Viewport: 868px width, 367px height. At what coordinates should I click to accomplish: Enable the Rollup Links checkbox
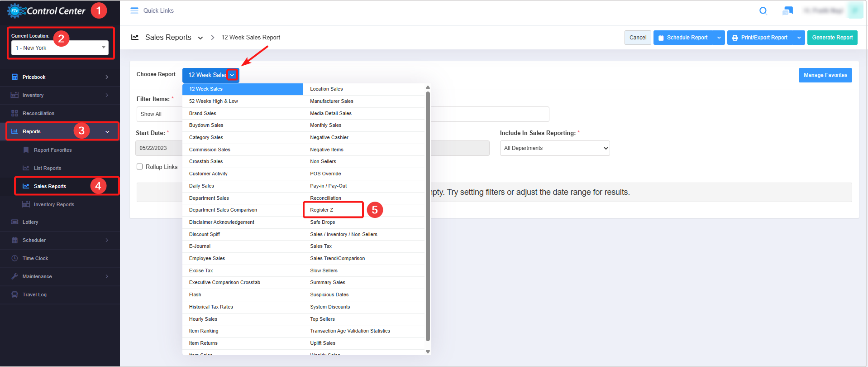(x=140, y=167)
